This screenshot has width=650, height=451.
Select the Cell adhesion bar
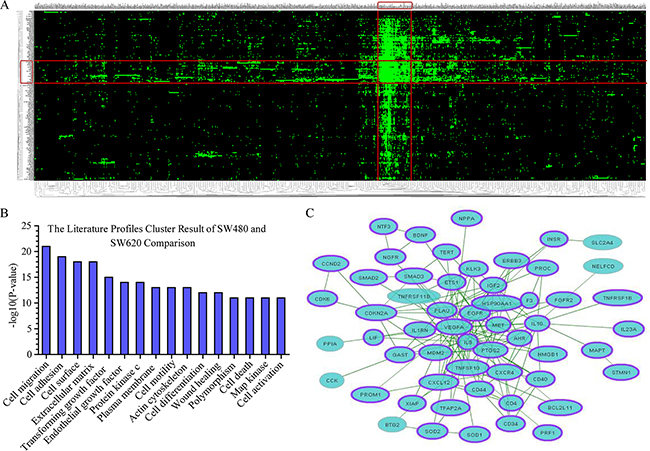tap(62, 306)
